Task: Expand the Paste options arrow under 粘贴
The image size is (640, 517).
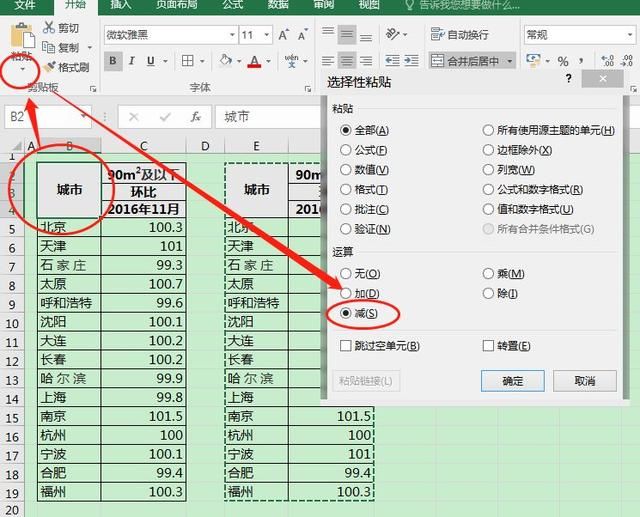Action: [x=22, y=69]
